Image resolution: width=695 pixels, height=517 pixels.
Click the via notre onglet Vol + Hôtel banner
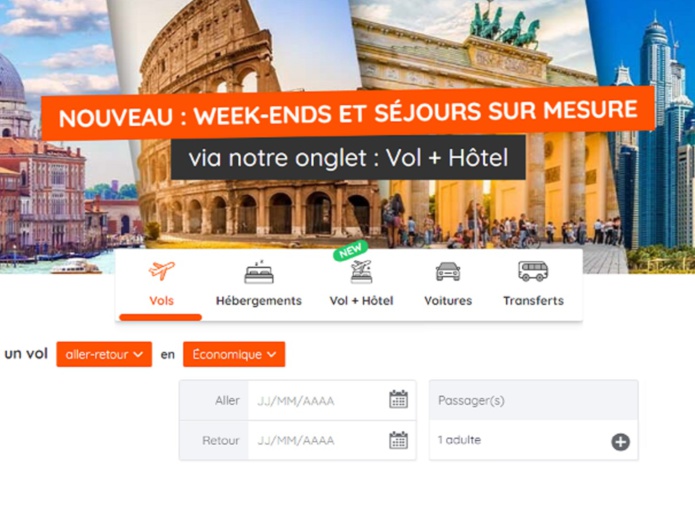(x=348, y=158)
